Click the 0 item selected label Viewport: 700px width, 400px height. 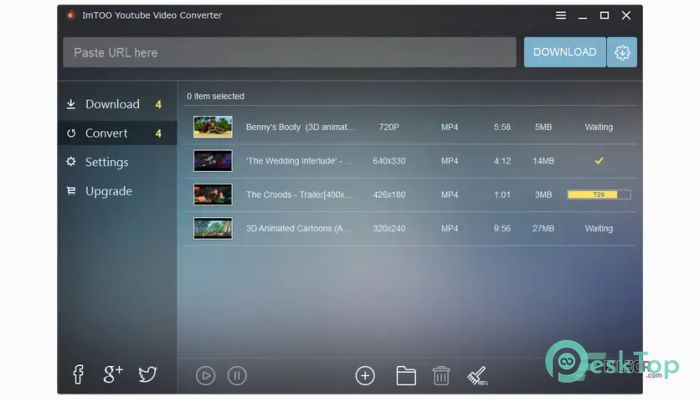215,96
